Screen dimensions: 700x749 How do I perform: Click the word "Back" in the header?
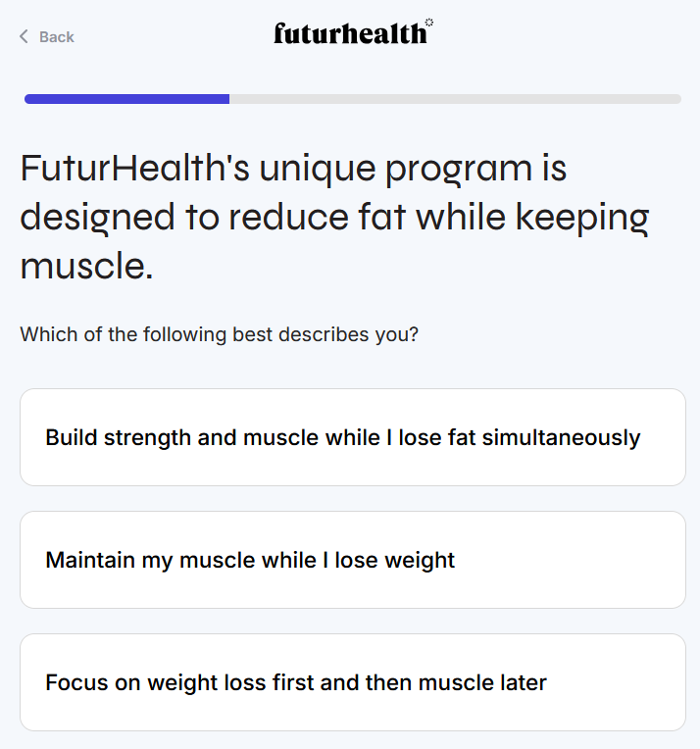(x=57, y=37)
